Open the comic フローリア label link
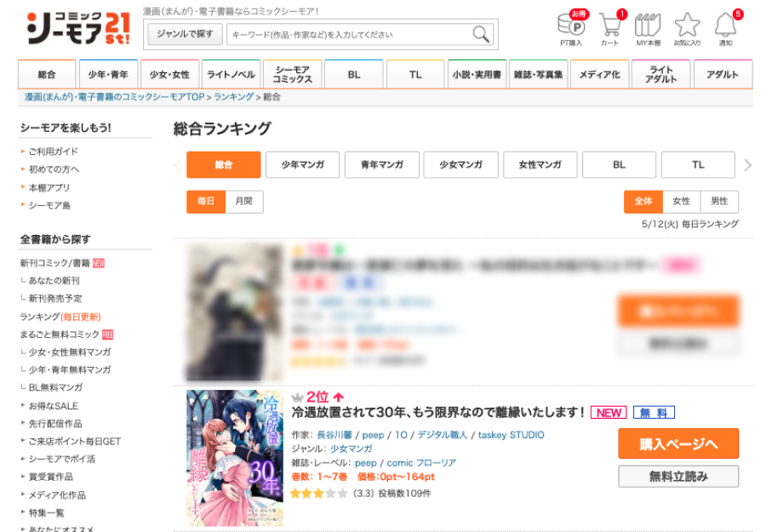Viewport: 766px width, 532px height. tap(421, 463)
